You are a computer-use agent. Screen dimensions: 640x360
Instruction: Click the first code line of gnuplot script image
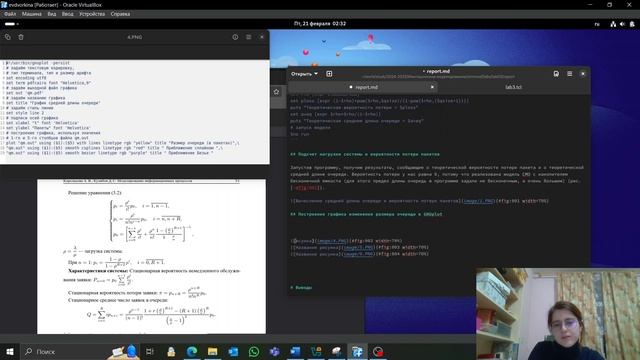tap(38, 63)
